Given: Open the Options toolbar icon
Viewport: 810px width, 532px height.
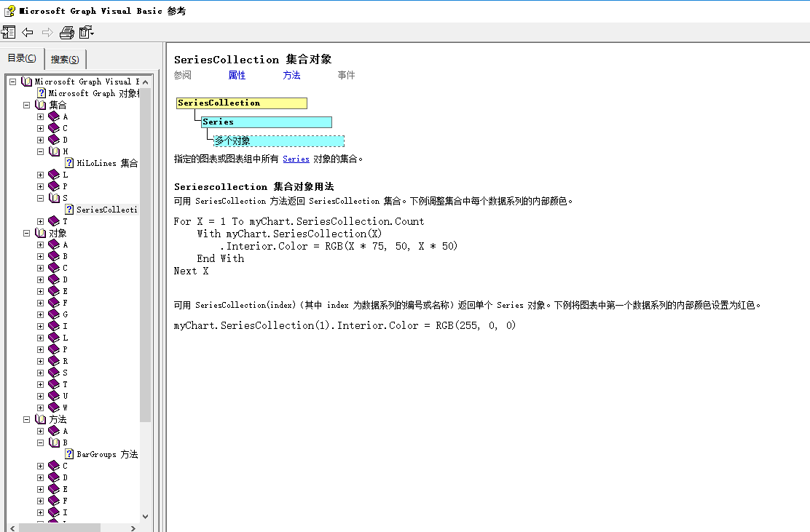Looking at the screenshot, I should click(86, 32).
